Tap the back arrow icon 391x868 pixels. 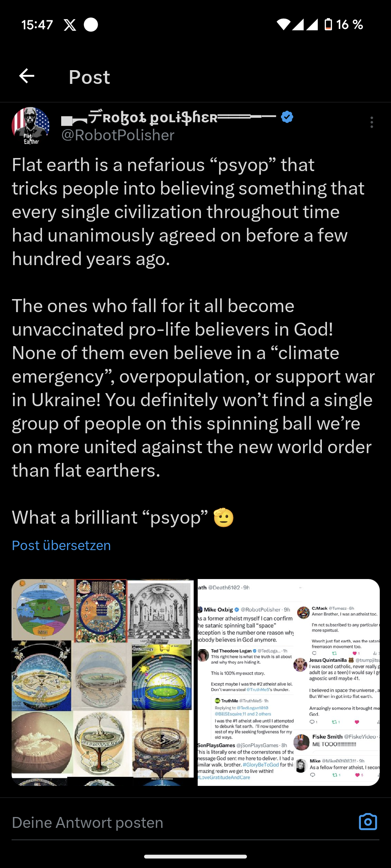tap(27, 76)
